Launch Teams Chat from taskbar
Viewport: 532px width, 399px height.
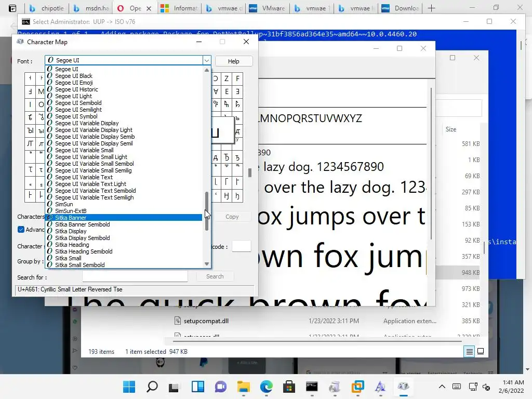tap(220, 387)
